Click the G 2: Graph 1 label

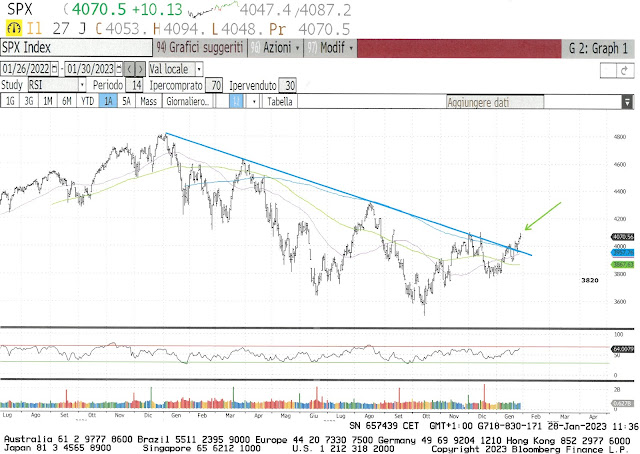(598, 49)
